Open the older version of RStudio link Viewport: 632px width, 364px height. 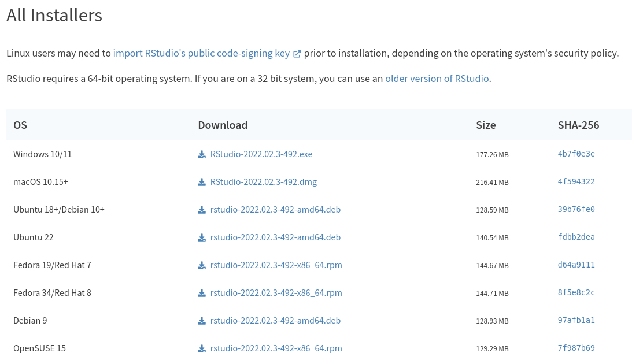pyautogui.click(x=437, y=79)
